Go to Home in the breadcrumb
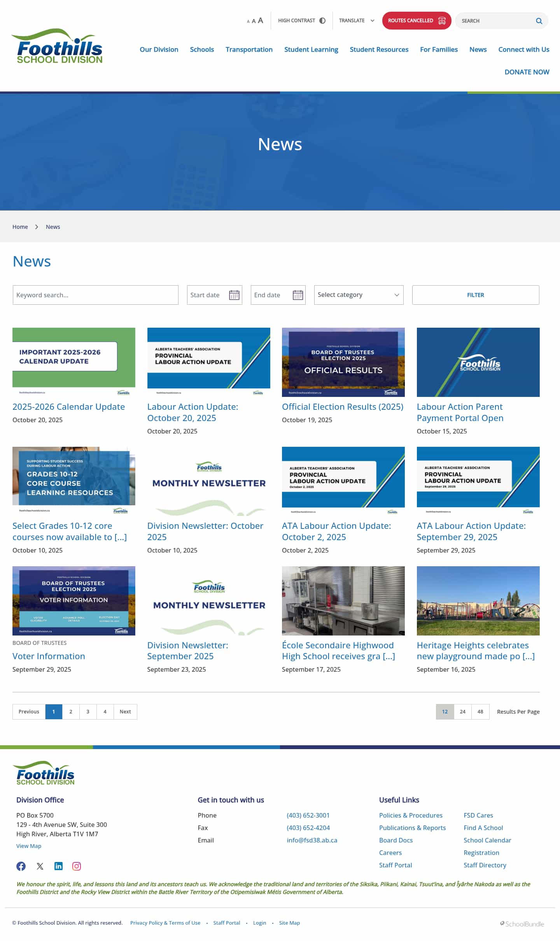This screenshot has height=941, width=560. tap(20, 227)
